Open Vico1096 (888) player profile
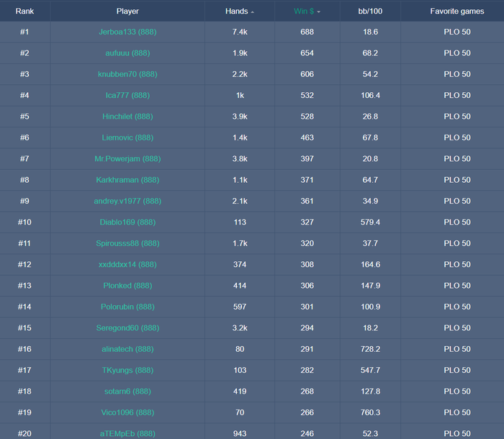The height and width of the screenshot is (439, 504). pos(127,412)
